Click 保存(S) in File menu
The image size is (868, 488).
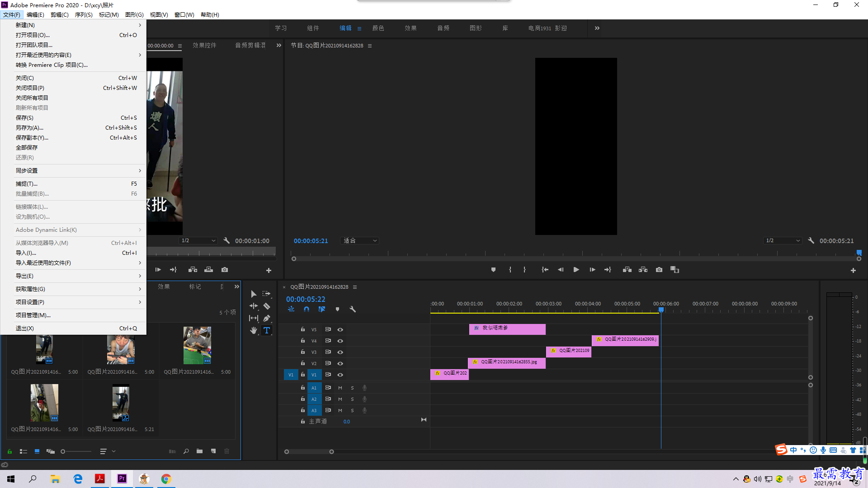tap(73, 117)
